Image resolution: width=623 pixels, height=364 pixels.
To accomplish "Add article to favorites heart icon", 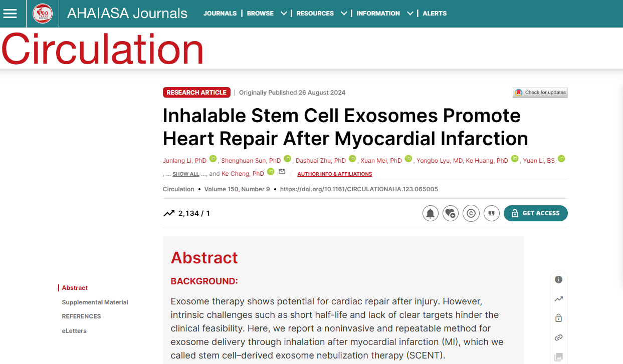I will 450,213.
